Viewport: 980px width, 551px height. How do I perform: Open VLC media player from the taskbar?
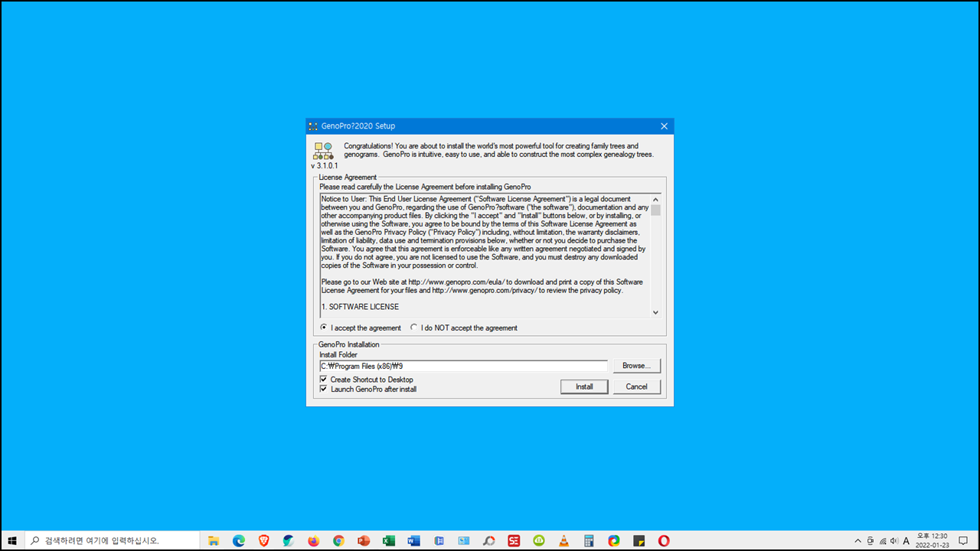563,540
